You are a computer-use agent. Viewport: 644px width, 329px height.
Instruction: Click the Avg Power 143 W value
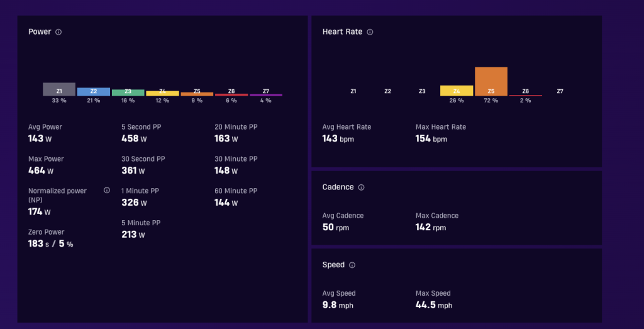[x=40, y=139]
